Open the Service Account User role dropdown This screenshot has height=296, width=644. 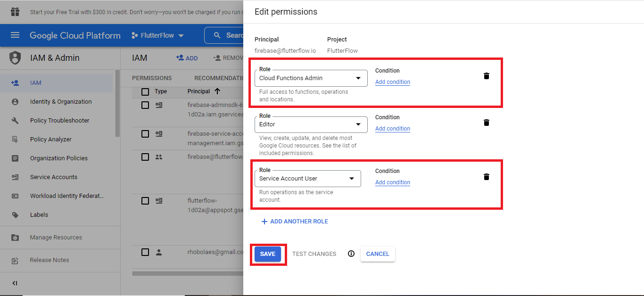pos(308,179)
